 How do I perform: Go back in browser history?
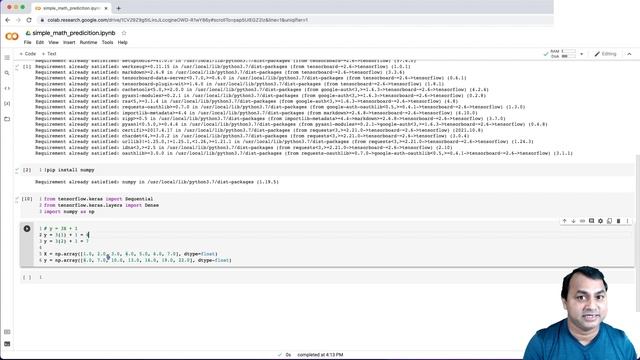pos(8,20)
